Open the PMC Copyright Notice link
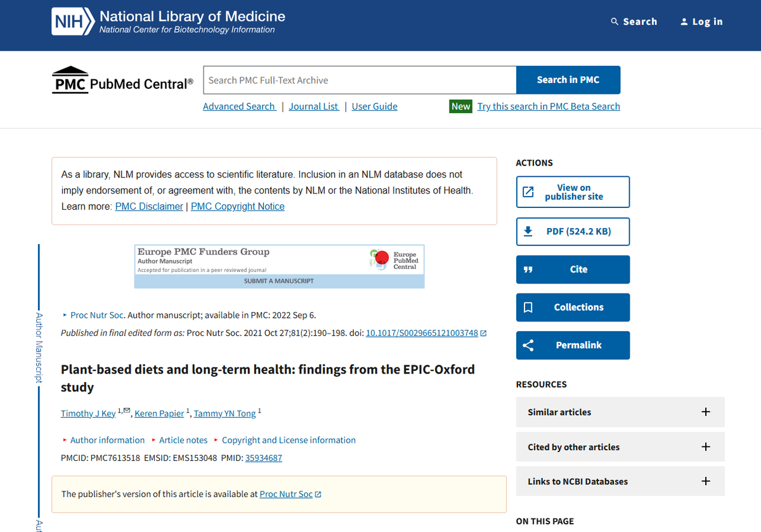 tap(238, 207)
